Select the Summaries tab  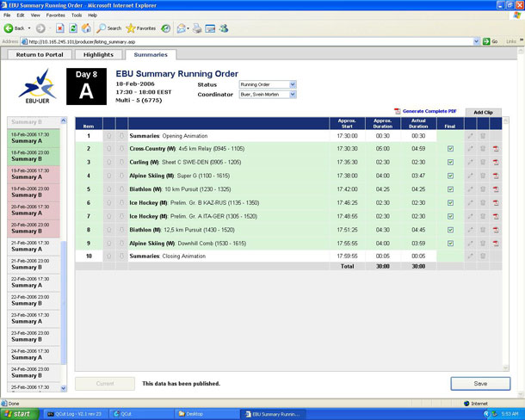pyautogui.click(x=151, y=54)
